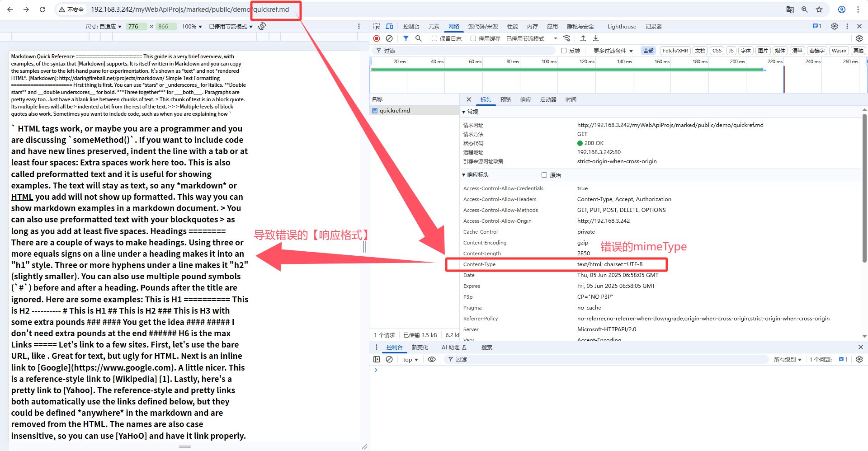Click browser back arrow

[10, 9]
